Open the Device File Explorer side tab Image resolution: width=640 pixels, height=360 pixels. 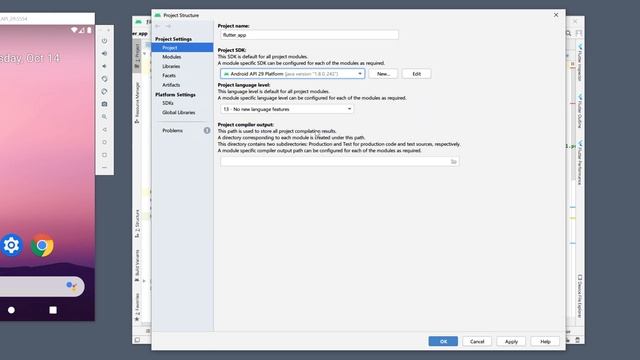click(x=580, y=297)
